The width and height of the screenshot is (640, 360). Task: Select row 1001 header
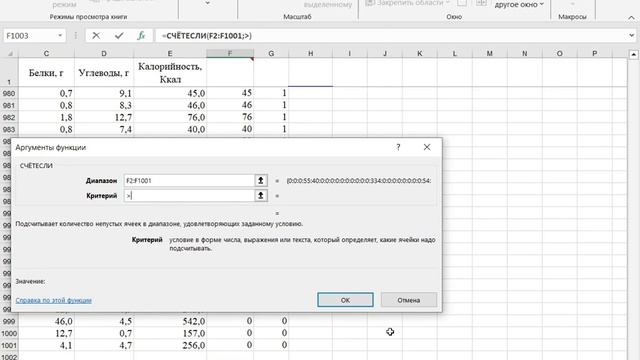click(x=9, y=346)
